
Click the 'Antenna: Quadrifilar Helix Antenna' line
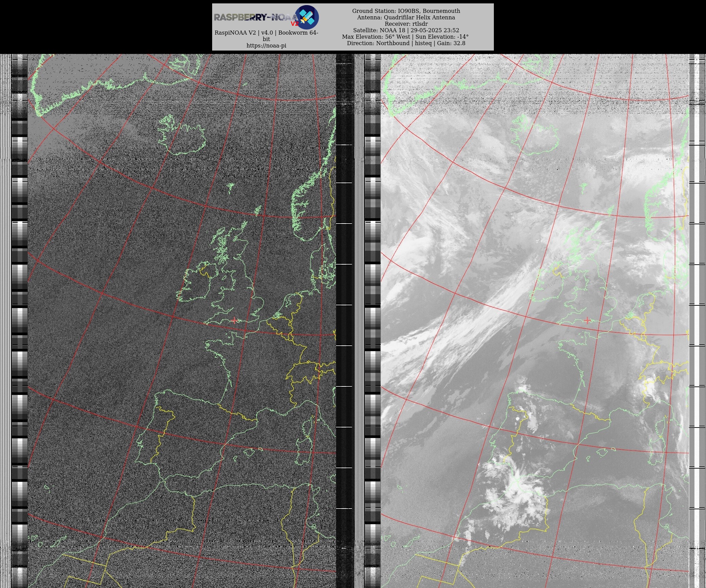(406, 17)
